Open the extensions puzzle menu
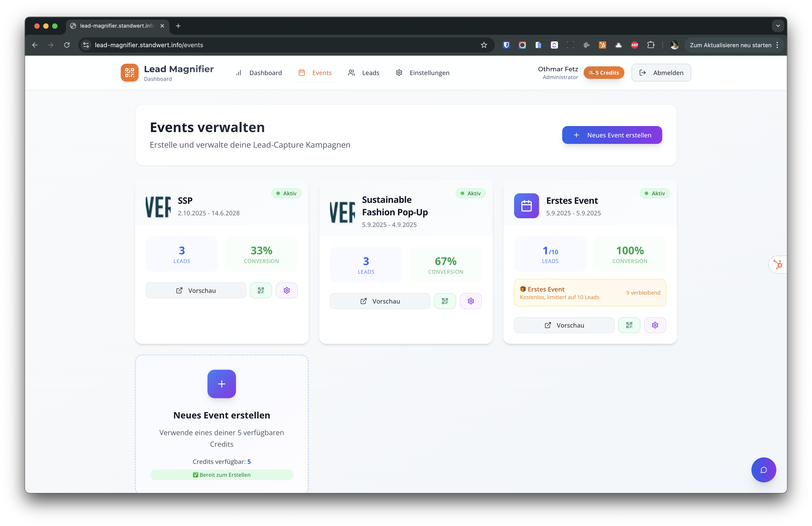Image resolution: width=812 pixels, height=526 pixels. [651, 45]
